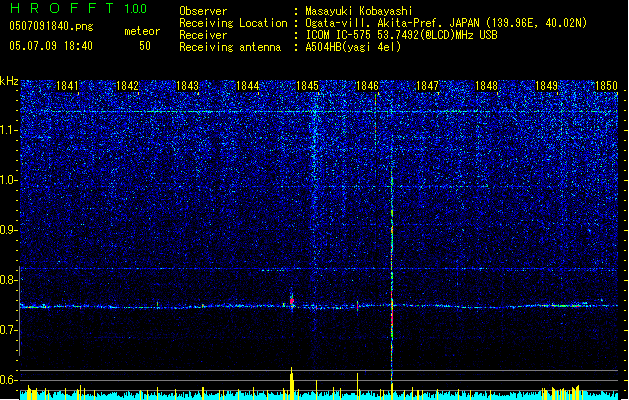Click the Receiver label
The width and height of the screenshot is (629, 400).
[x=203, y=35]
